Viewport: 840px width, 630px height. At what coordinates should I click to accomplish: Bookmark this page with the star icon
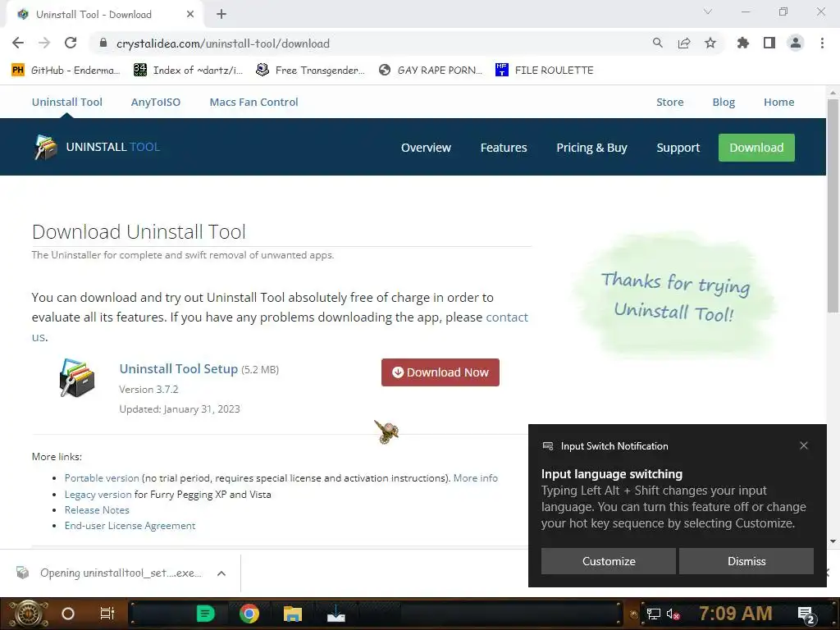pos(710,43)
